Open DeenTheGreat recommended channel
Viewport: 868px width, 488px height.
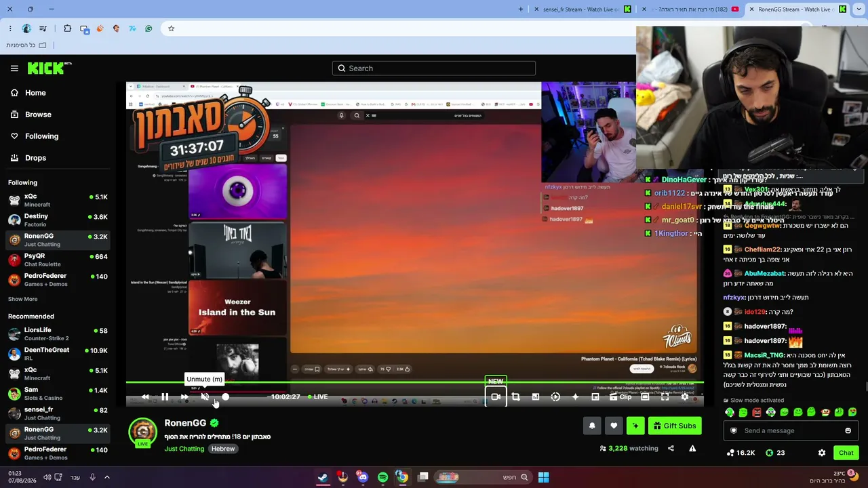58,354
